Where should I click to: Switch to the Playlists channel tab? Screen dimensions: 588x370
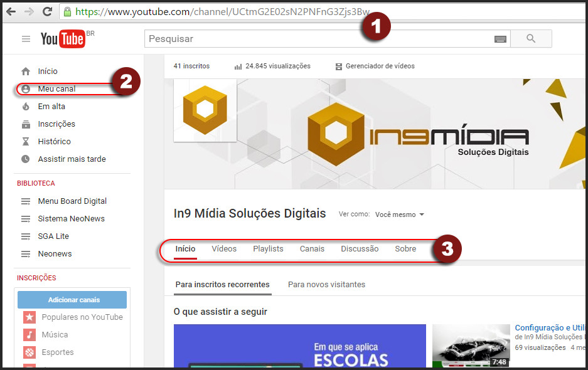268,249
